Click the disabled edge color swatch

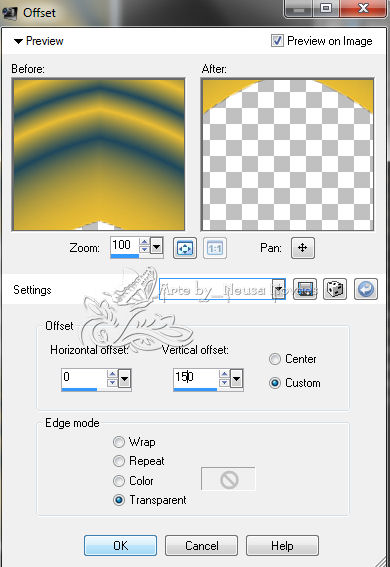coord(228,479)
